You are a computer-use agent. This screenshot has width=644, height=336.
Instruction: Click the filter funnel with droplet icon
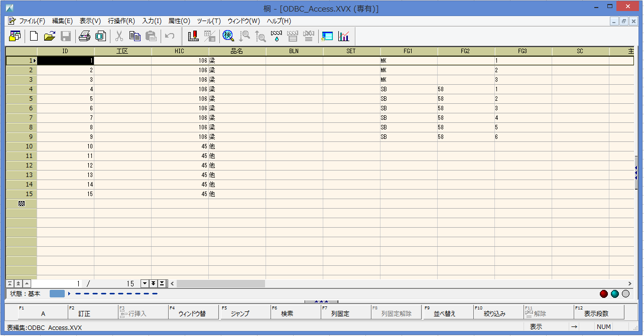(x=276, y=36)
